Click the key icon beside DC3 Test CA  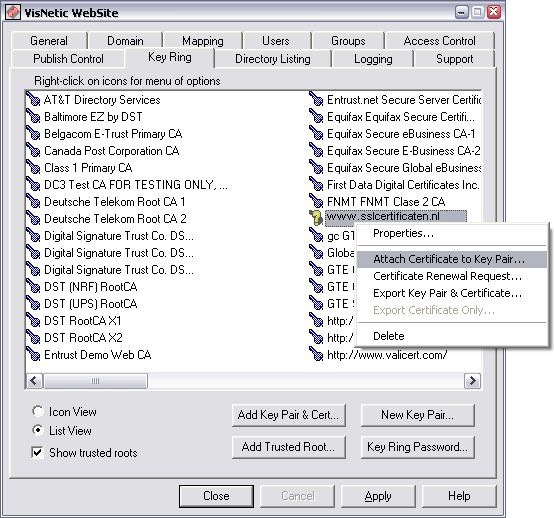[34, 184]
